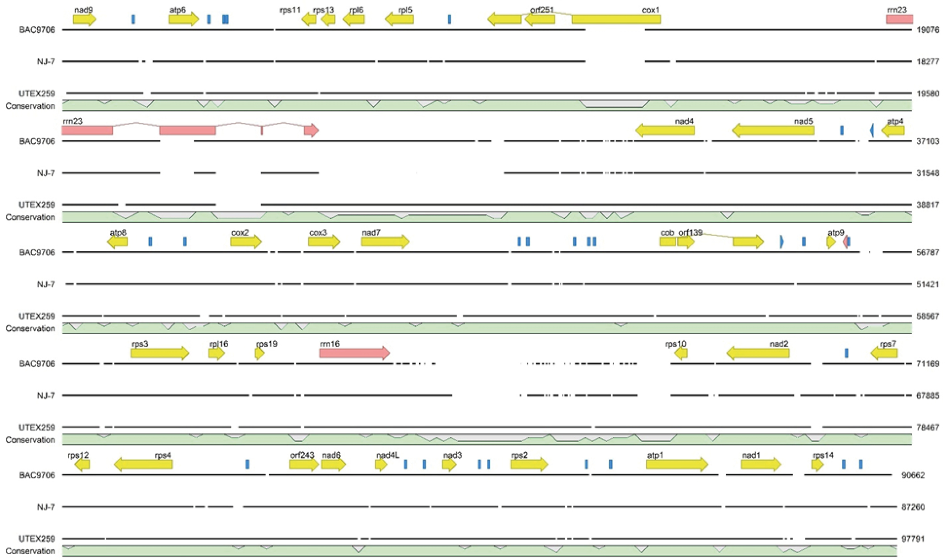
Task: Select the atp6 yellow gene arrow
Action: pos(183,19)
